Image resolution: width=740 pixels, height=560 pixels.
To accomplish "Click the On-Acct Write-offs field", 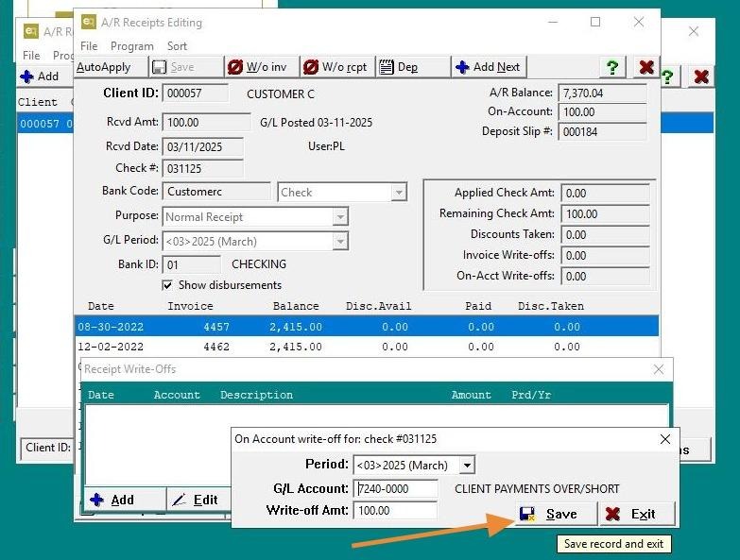I will 605,277.
